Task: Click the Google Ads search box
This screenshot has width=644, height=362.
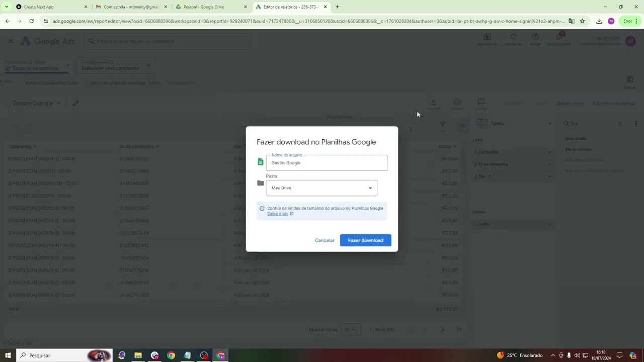Action: point(167,41)
